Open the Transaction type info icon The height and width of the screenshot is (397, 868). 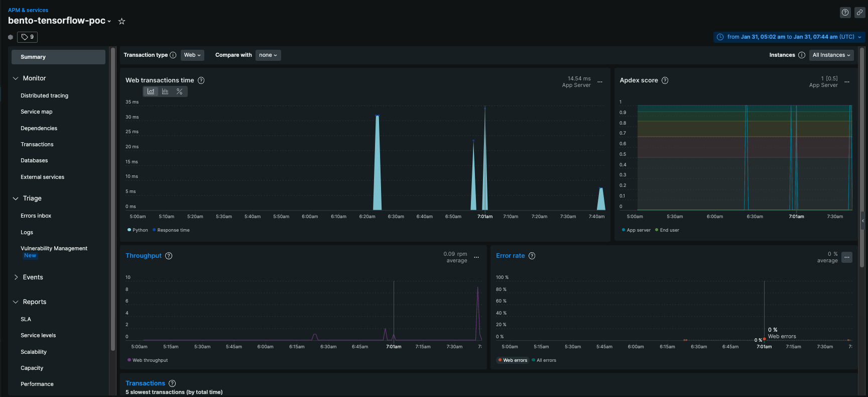tap(173, 55)
